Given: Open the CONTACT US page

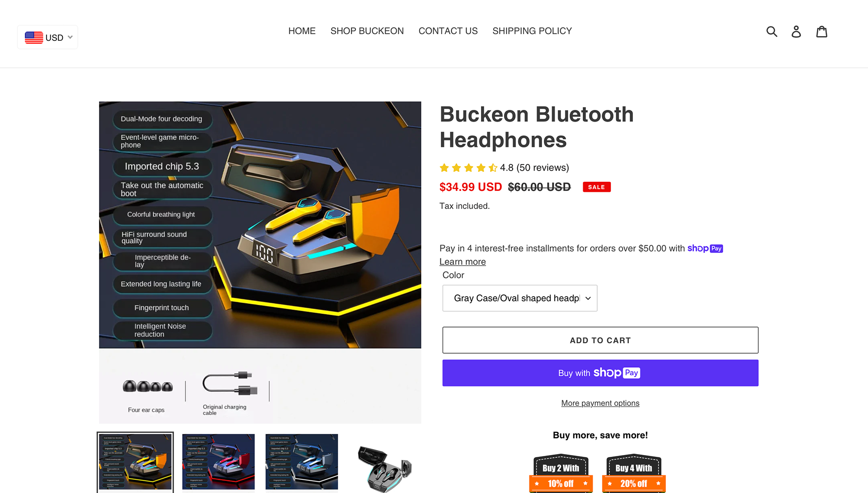Looking at the screenshot, I should click(448, 31).
